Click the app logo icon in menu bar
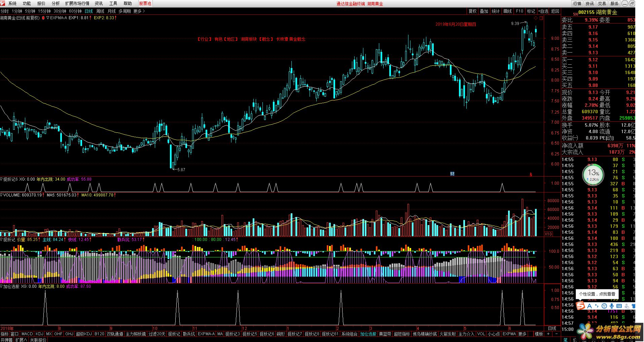The image size is (644, 342). pyautogui.click(x=3, y=3)
